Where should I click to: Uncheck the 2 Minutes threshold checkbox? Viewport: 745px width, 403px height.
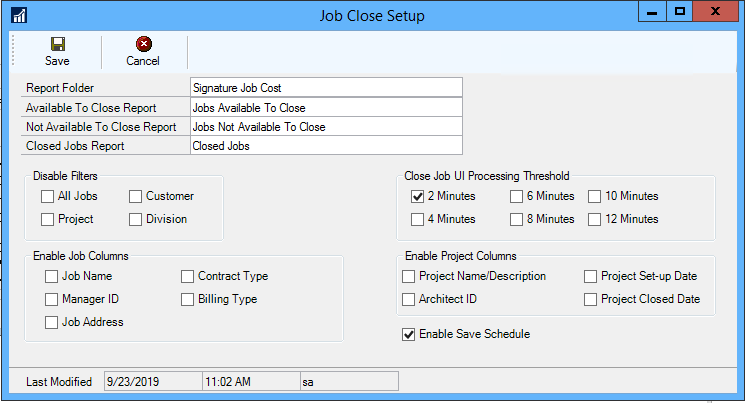click(x=417, y=196)
